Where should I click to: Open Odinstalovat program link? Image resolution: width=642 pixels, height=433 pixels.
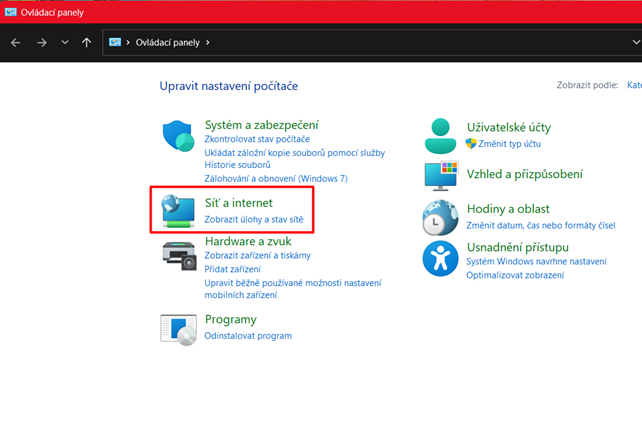pos(248,336)
